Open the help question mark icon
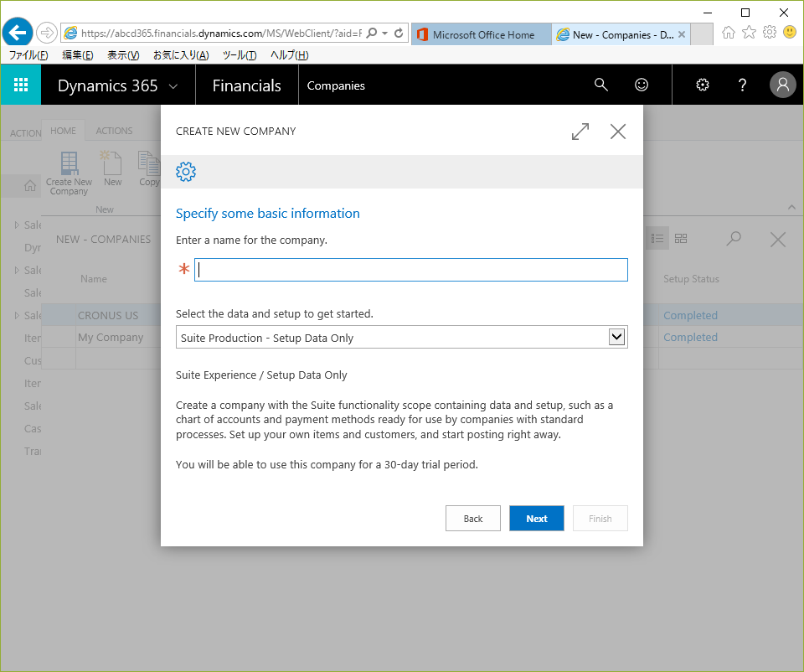804x672 pixels. pyautogui.click(x=742, y=85)
